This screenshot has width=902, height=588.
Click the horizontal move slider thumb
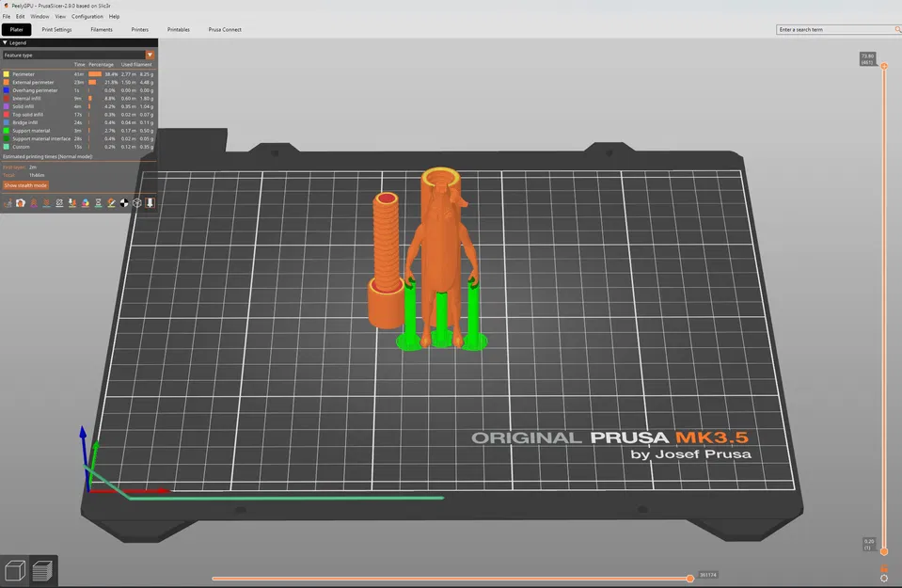pyautogui.click(x=690, y=579)
